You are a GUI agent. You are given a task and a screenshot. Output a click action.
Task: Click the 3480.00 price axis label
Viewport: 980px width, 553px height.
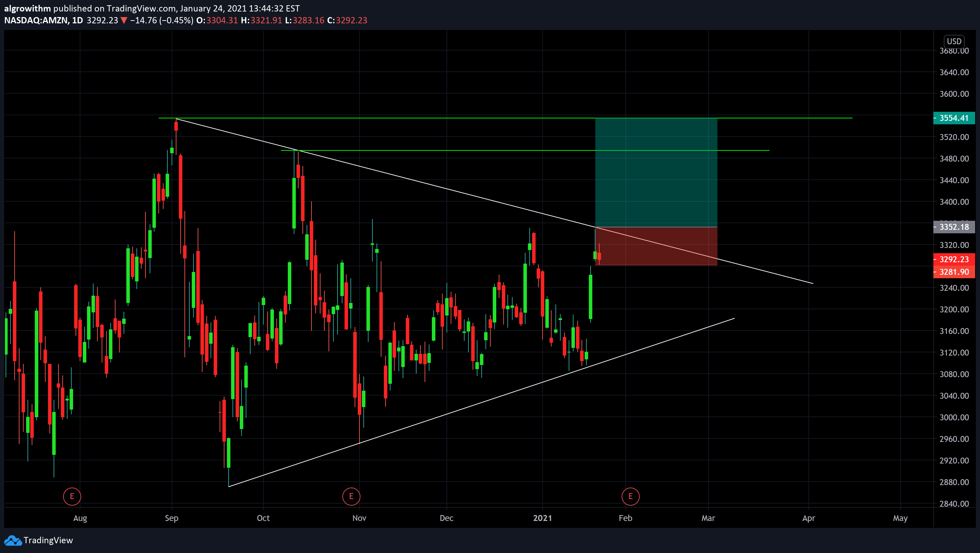954,159
